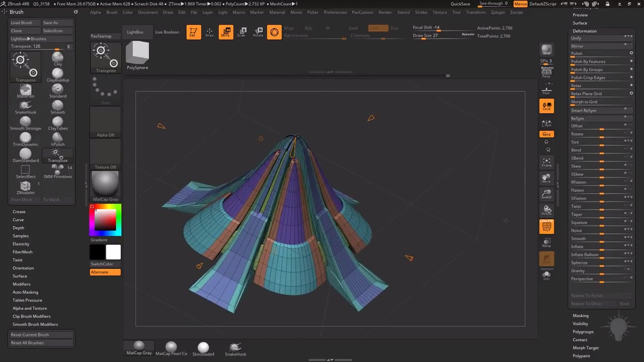Click the LightBox button

[135, 32]
